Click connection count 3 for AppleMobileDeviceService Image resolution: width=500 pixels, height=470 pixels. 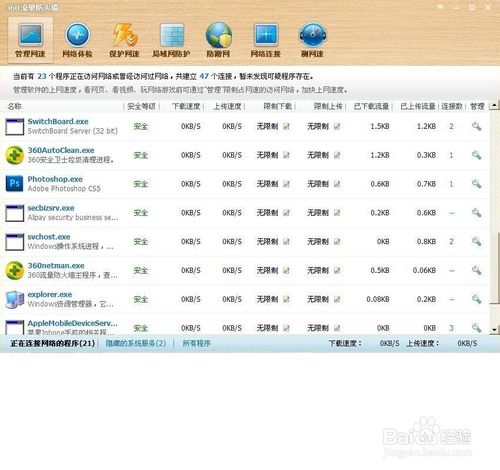[451, 328]
